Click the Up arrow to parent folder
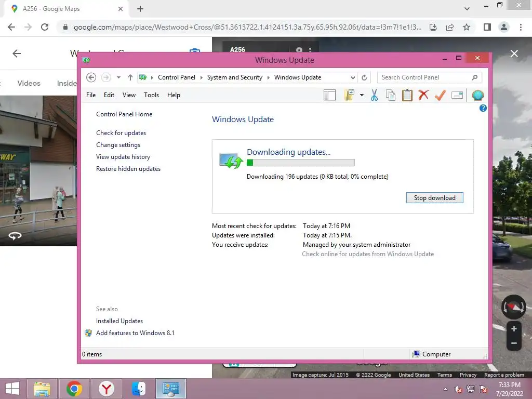This screenshot has height=399, width=532. tap(130, 77)
